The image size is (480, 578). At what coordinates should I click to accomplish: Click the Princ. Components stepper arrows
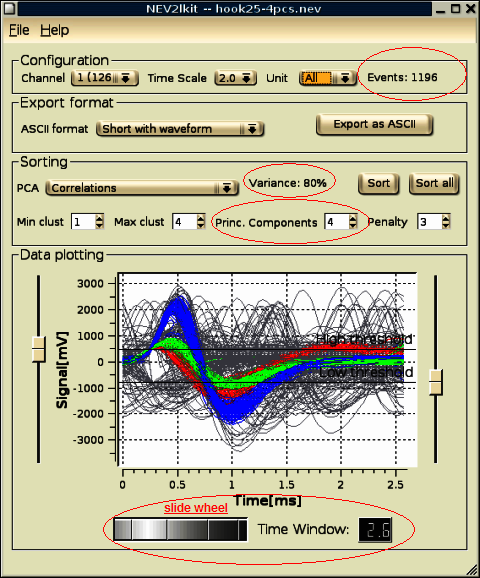353,222
